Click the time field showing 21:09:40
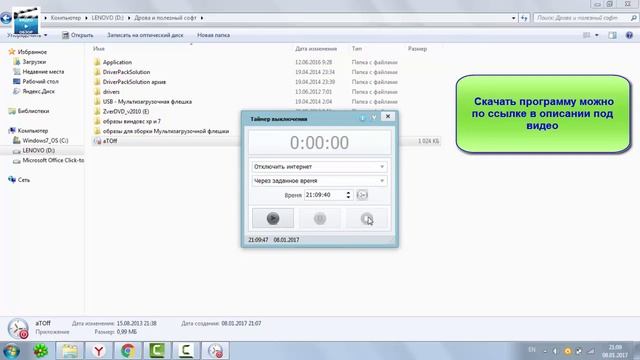 point(325,195)
